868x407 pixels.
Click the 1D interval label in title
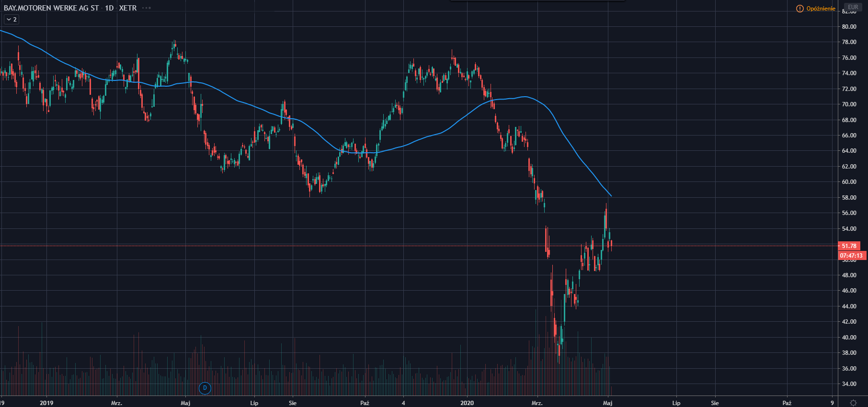[109, 8]
